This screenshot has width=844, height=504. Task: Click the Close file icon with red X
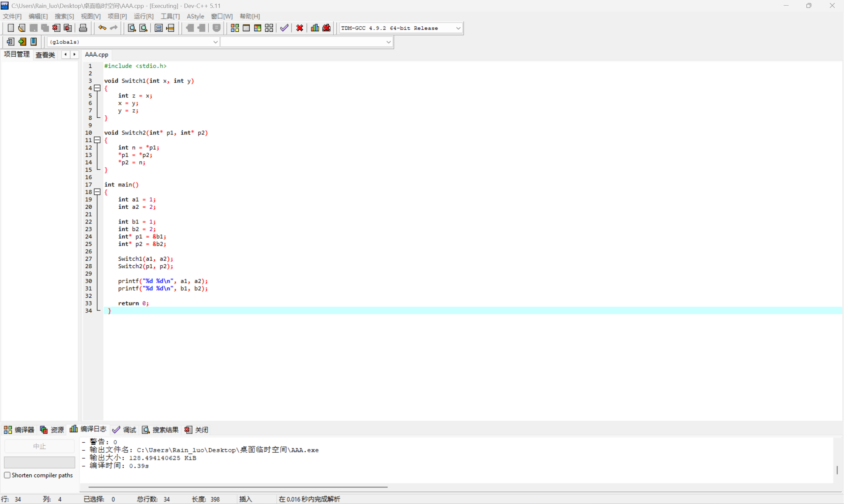pyautogui.click(x=56, y=28)
